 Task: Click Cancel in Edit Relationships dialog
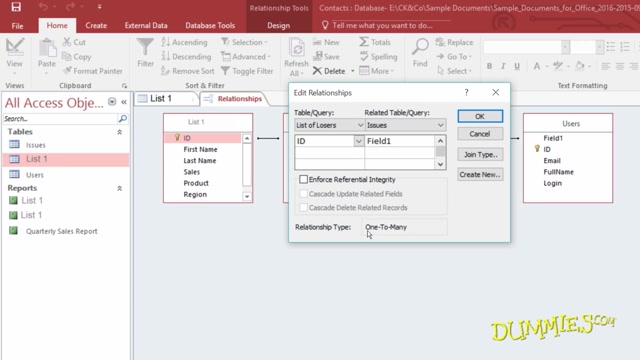[x=480, y=133]
